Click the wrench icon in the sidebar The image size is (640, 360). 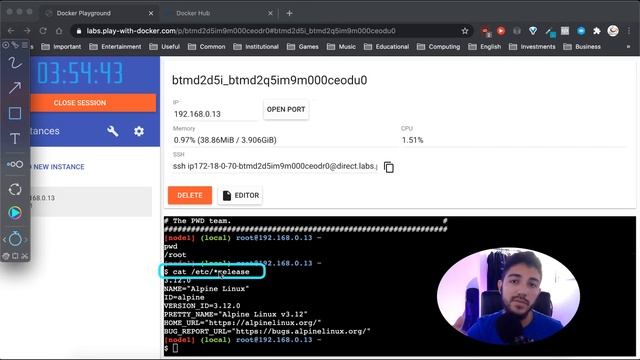click(x=113, y=131)
